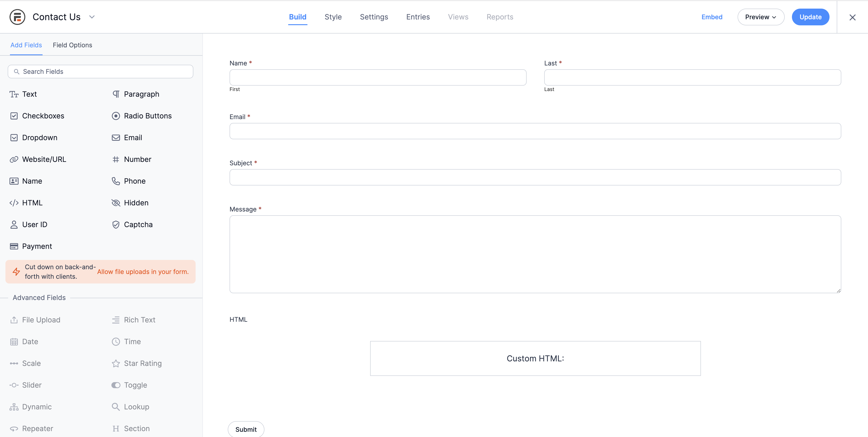Add a Radio Buttons field
Image resolution: width=868 pixels, height=437 pixels.
[x=147, y=116]
